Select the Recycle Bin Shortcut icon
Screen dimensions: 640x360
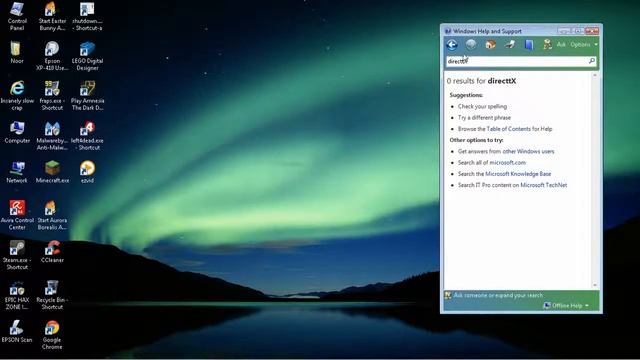click(52, 296)
